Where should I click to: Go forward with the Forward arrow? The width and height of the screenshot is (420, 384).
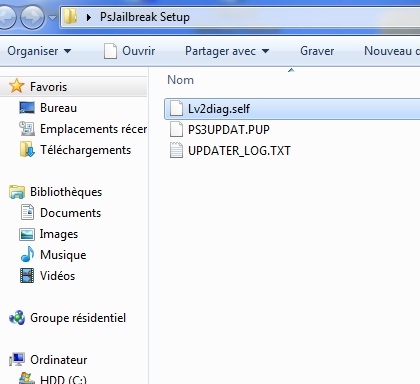tap(32, 17)
